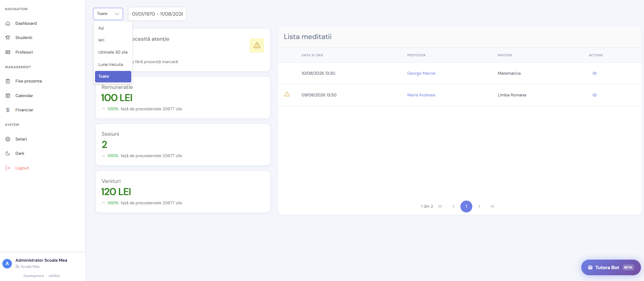Select Azi from the period list
Image resolution: width=644 pixels, height=281 pixels.
pos(113,28)
